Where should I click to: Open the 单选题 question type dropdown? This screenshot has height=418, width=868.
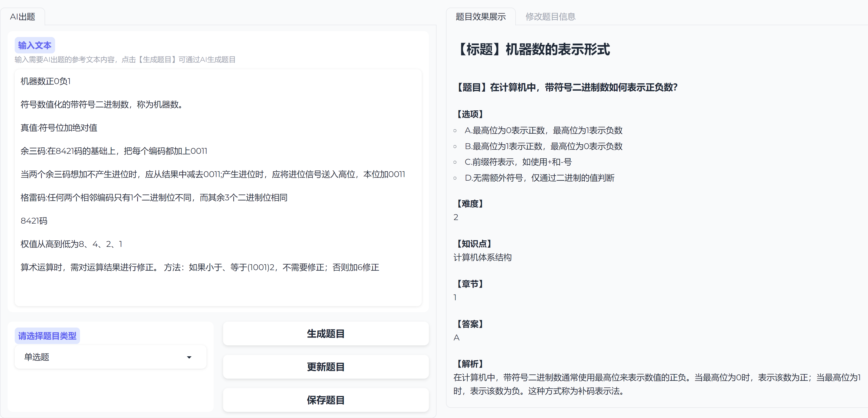pyautogui.click(x=111, y=357)
